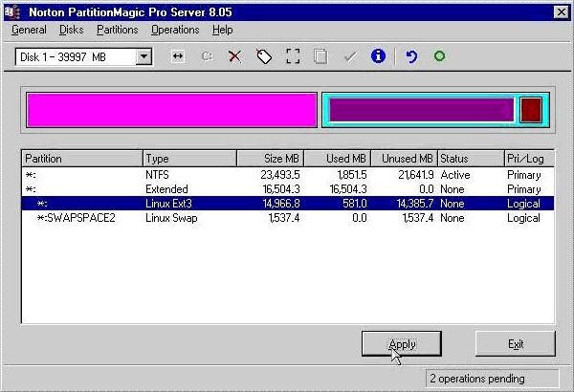Click the 23,493.5 size value

click(x=280, y=175)
